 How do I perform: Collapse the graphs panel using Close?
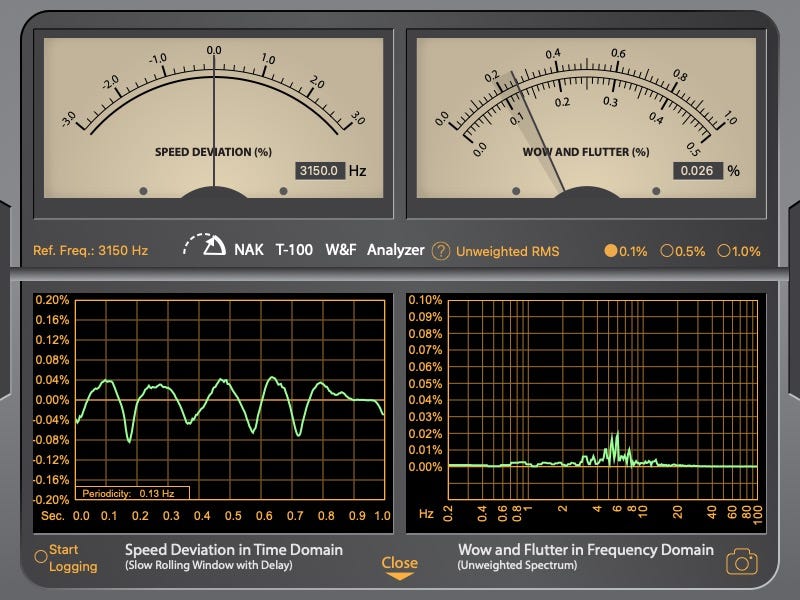click(x=399, y=566)
